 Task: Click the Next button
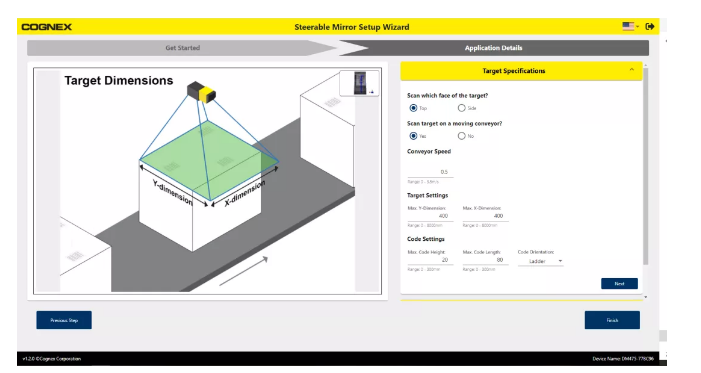click(619, 284)
